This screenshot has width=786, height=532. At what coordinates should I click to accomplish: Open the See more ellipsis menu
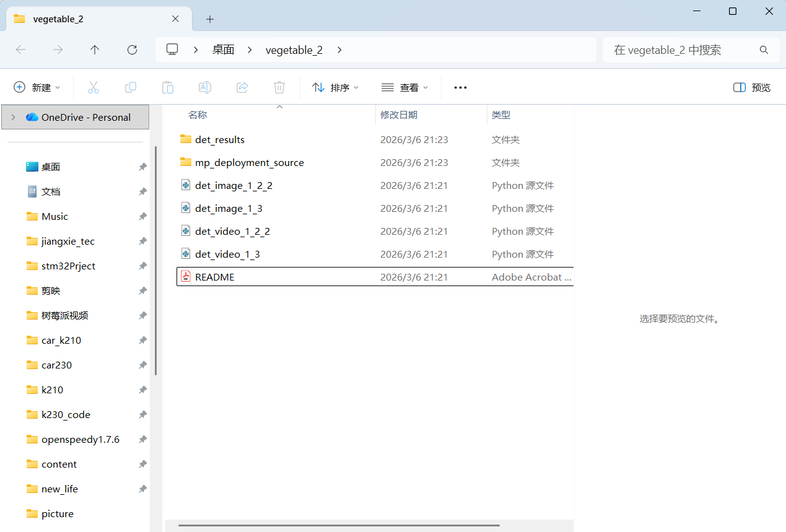(460, 87)
